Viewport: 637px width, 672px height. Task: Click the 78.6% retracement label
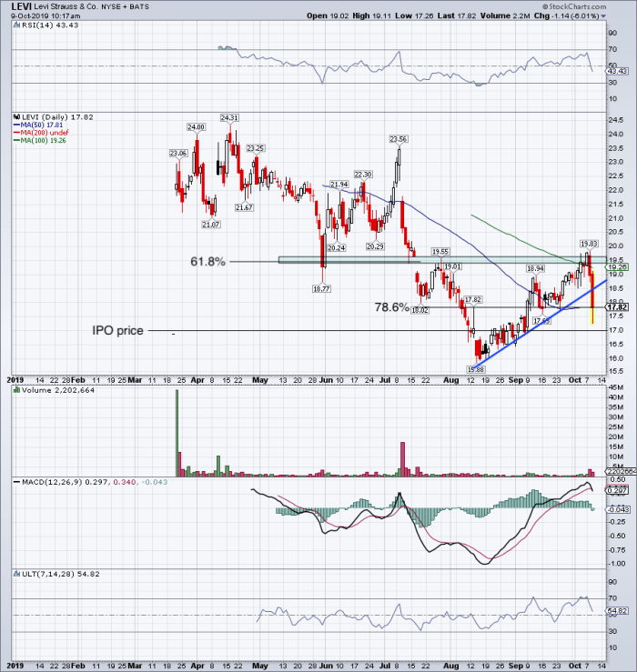click(x=392, y=306)
